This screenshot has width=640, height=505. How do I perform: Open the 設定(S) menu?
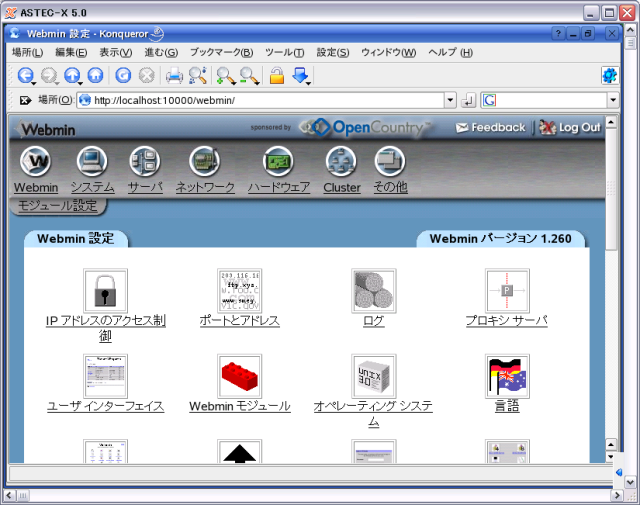pos(333,52)
